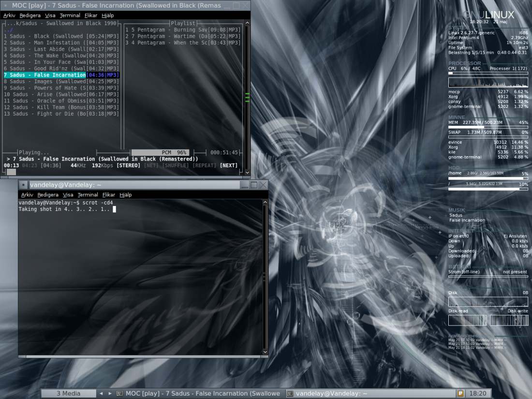Open Visa menu in MOC window
The width and height of the screenshot is (532, 399).
click(x=50, y=15)
